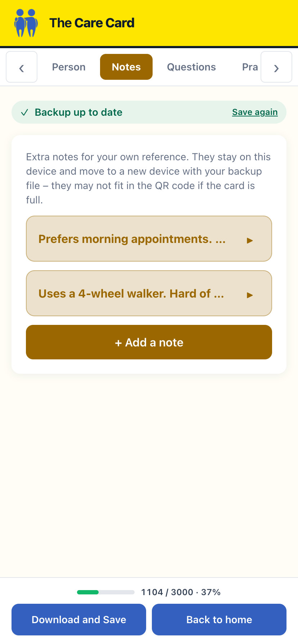Image resolution: width=298 pixels, height=644 pixels.
Task: Click the '1104 / 3000 · 37%' counter
Action: click(x=181, y=592)
